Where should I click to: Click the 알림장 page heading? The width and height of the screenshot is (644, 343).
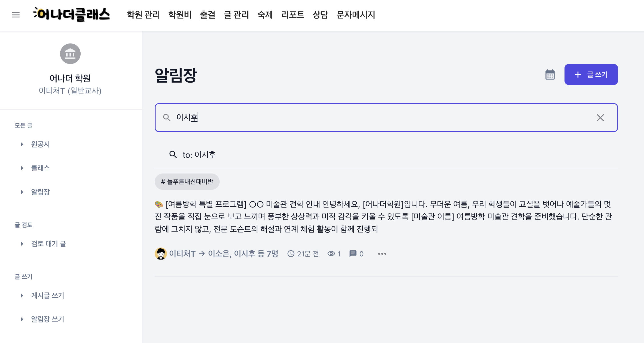176,75
